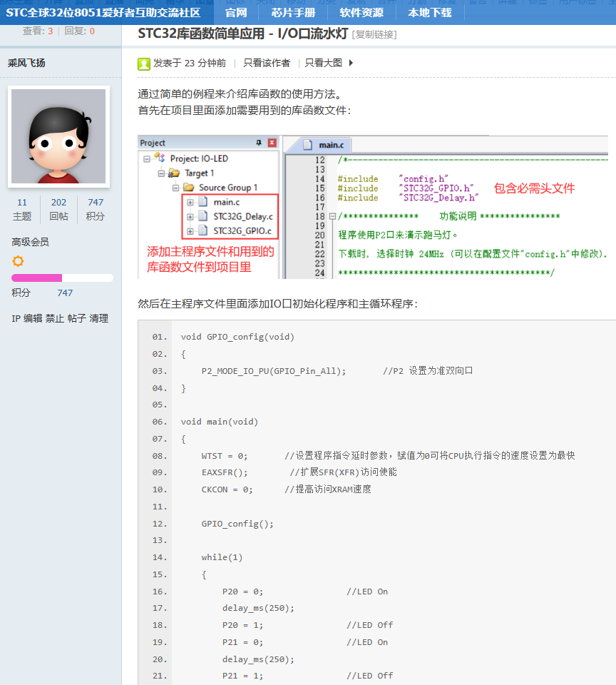Click the [复制链接] link beside the title
The height and width of the screenshot is (685, 616).
coord(374,34)
